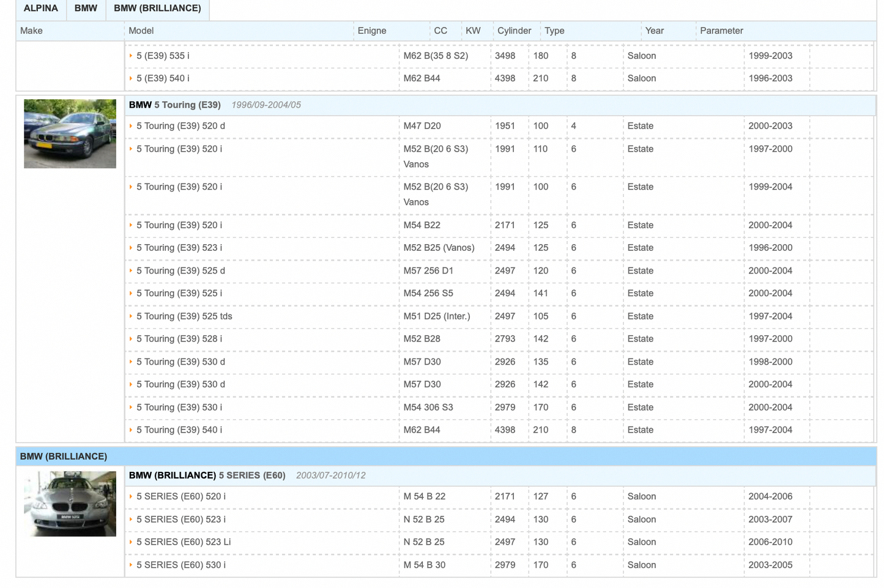Open 5 Touring (E39) 530 d 135 KW row

click(x=180, y=362)
